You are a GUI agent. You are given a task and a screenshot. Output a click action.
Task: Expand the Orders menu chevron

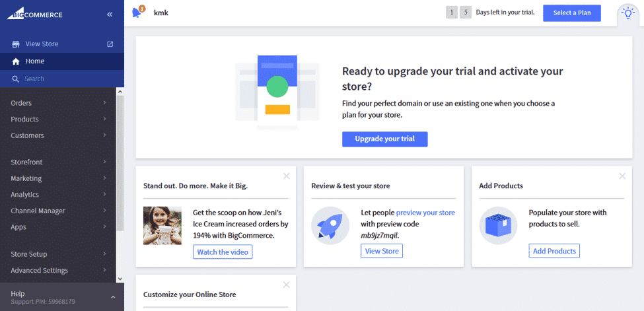[x=105, y=103]
